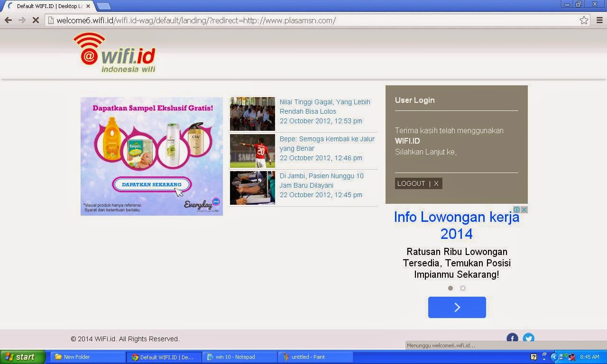This screenshot has height=364, width=607.
Task: Click the wireless network tray icon
Action: coord(562,357)
